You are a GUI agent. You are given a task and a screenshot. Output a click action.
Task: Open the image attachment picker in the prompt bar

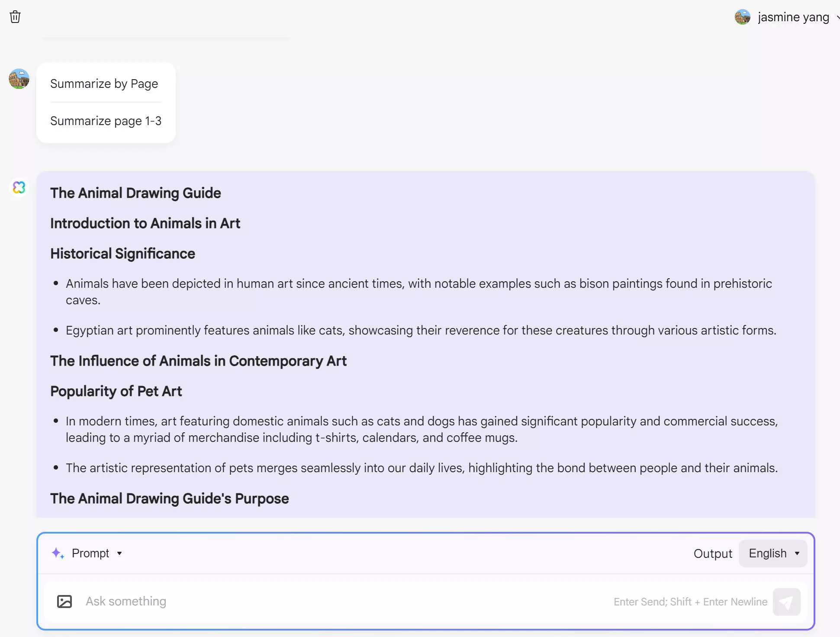[64, 601]
